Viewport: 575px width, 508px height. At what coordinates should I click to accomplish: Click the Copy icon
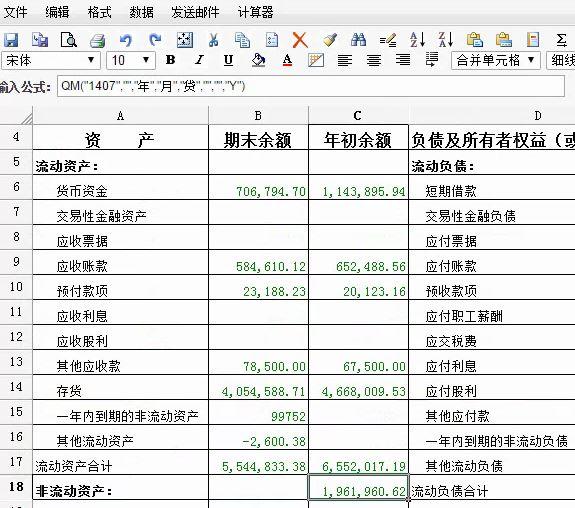click(242, 40)
